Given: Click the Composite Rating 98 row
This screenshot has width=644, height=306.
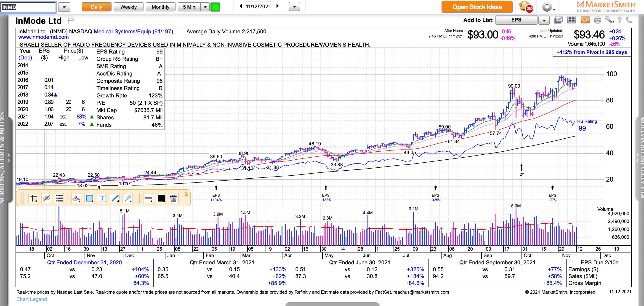Looking at the screenshot, I should pos(129,81).
